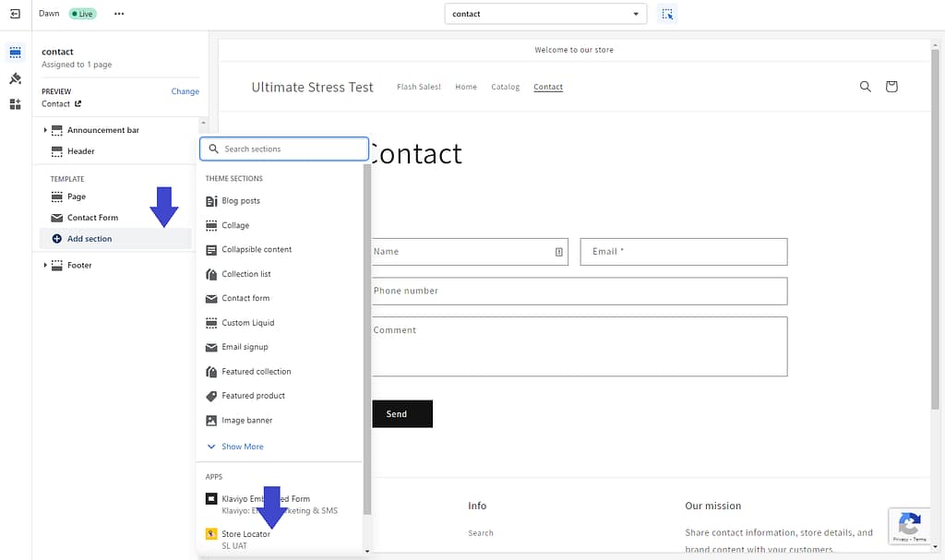Image resolution: width=945 pixels, height=560 pixels.
Task: Click the Sections icon in left sidebar
Action: click(15, 53)
